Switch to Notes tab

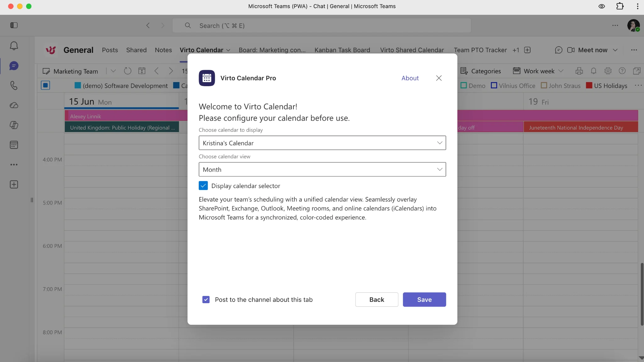(x=163, y=50)
